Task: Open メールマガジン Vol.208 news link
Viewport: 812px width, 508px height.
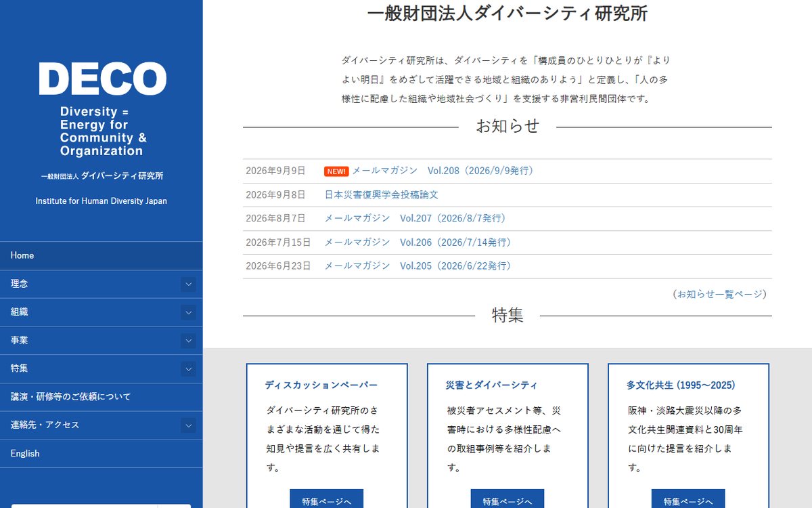Action: point(445,171)
